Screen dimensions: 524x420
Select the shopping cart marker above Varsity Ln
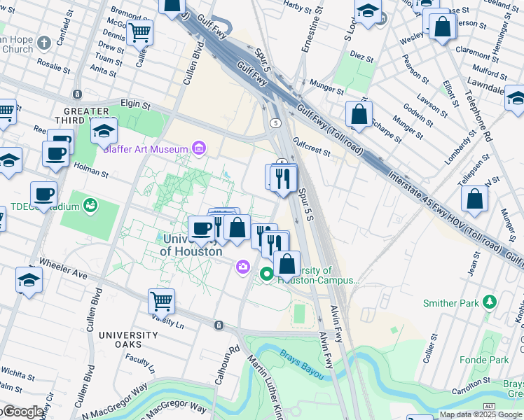tap(161, 302)
